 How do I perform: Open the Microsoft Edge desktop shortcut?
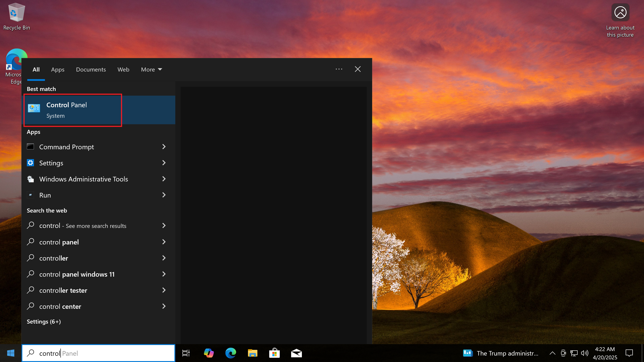click(14, 66)
